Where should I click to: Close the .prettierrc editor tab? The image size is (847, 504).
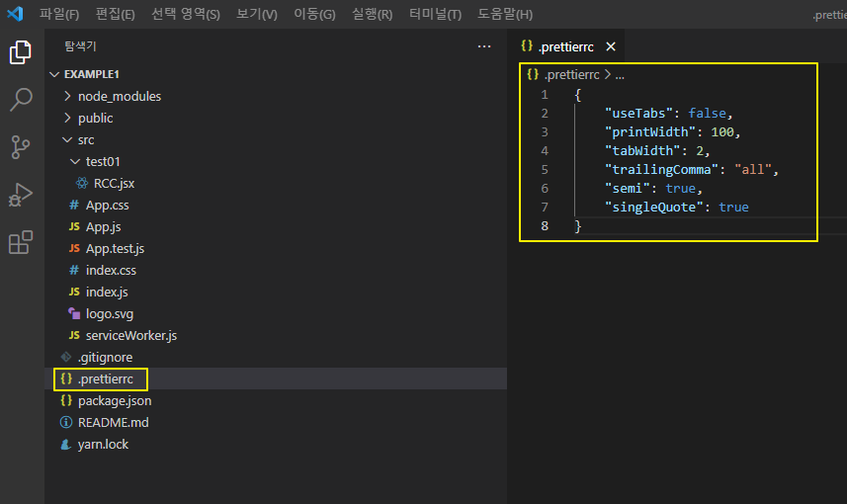(x=611, y=47)
